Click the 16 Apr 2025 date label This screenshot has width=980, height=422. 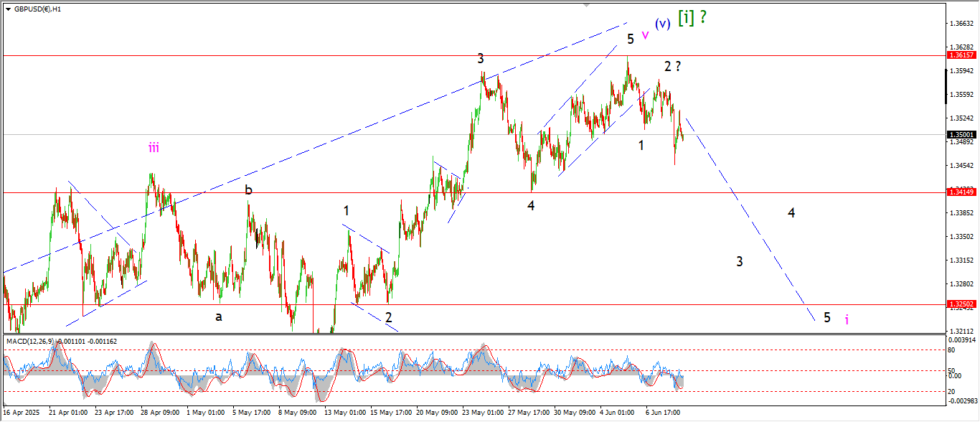22,413
